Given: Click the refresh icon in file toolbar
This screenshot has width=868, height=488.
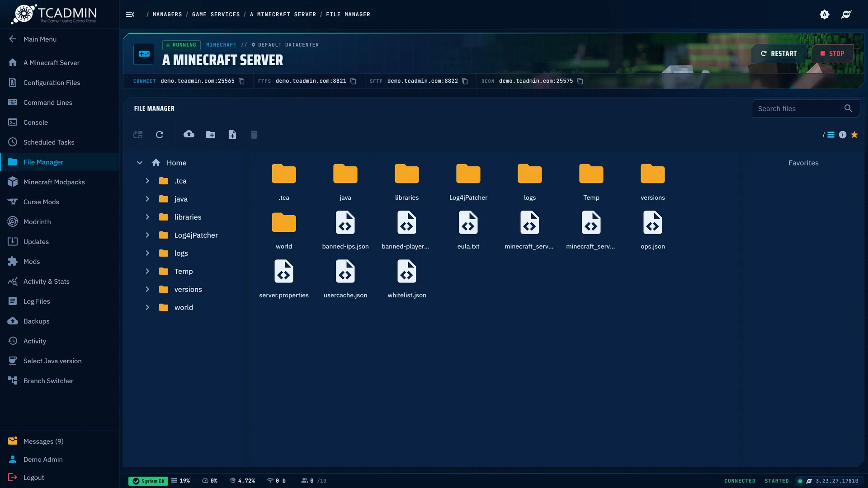Looking at the screenshot, I should coord(160,135).
